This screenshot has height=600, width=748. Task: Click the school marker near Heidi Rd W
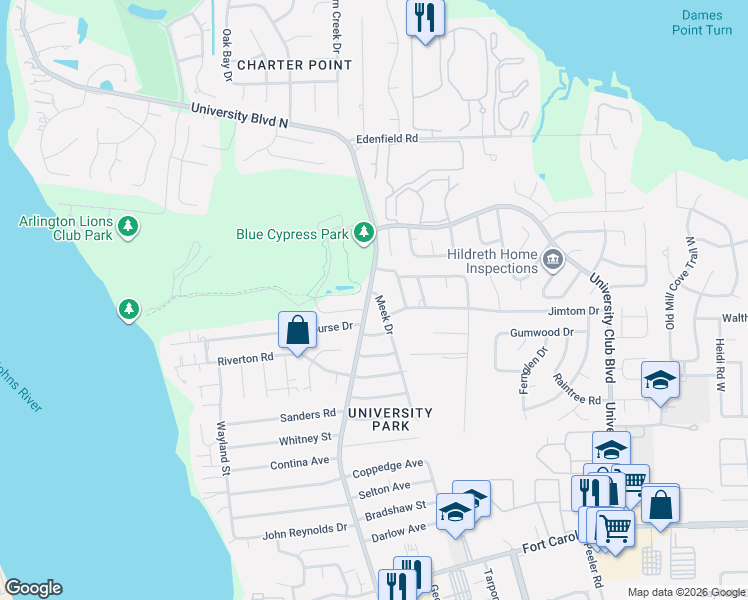pyautogui.click(x=660, y=382)
